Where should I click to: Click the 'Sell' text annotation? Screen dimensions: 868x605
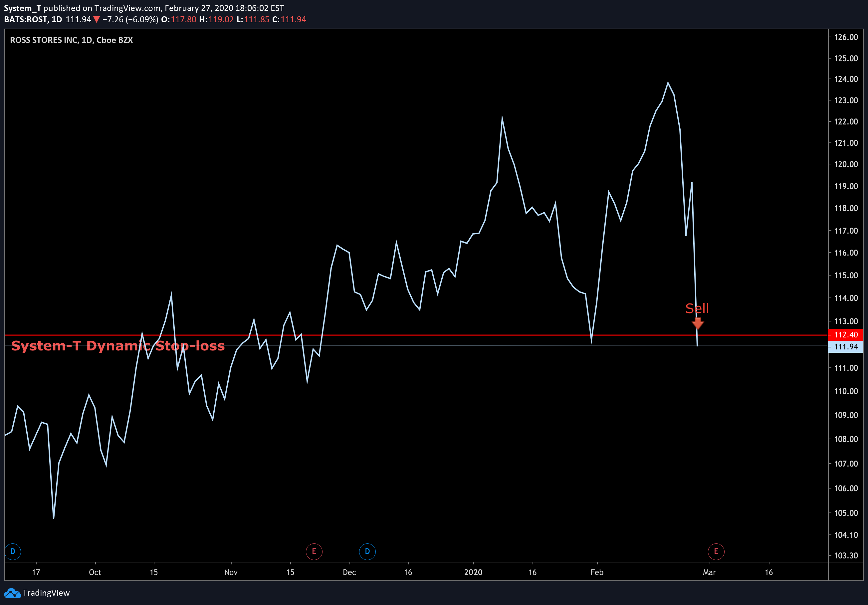[697, 308]
